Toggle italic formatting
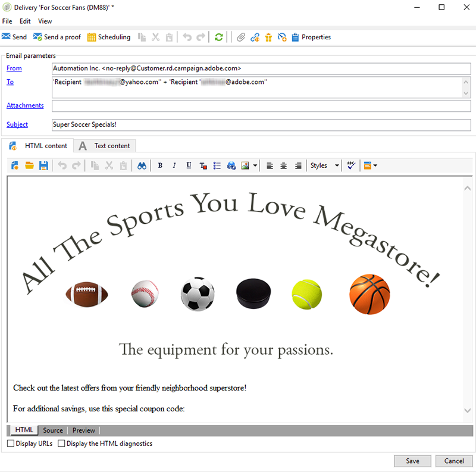 point(174,165)
